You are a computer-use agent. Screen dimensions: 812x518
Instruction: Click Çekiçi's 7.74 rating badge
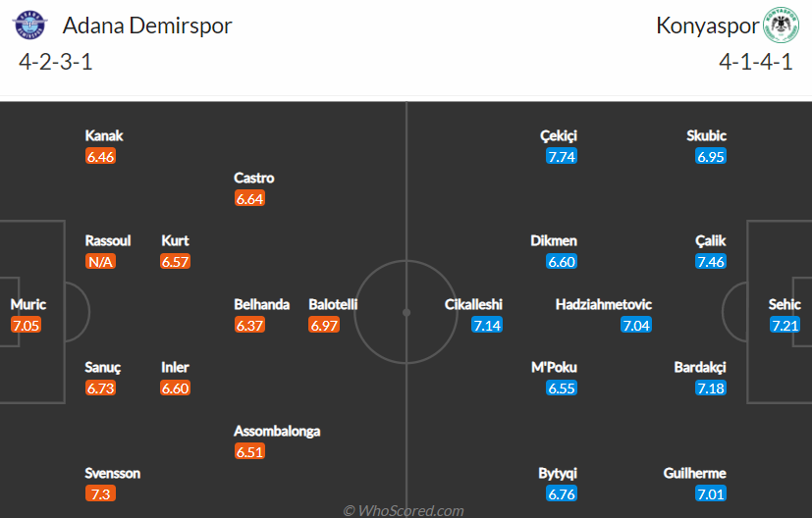coord(562,156)
